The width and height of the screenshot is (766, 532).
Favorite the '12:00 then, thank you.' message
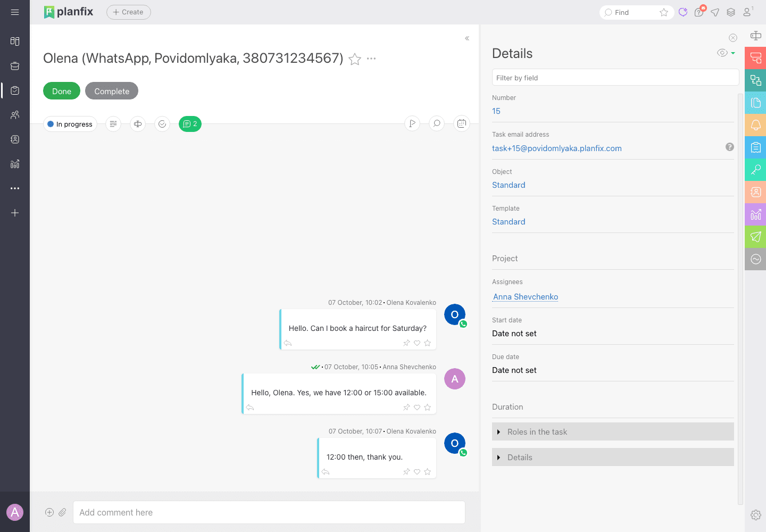(x=428, y=472)
